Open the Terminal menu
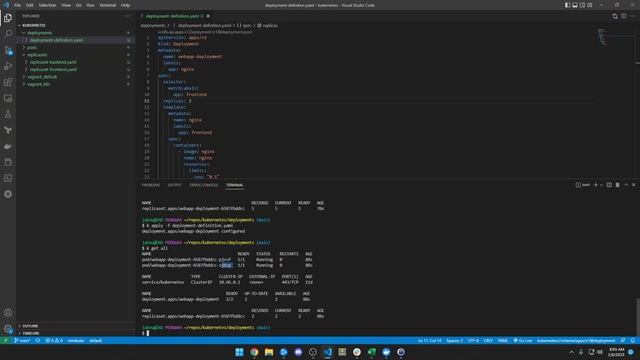 [108, 5]
